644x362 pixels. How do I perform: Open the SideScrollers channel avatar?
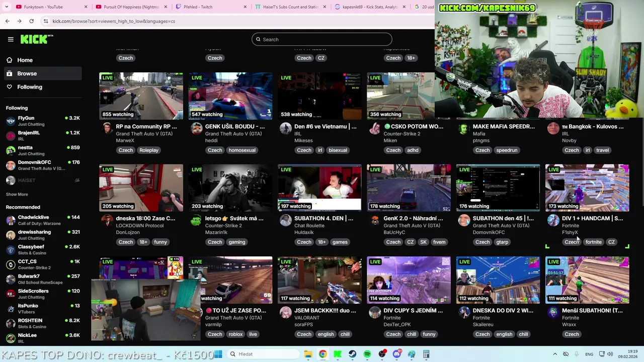(x=11, y=294)
